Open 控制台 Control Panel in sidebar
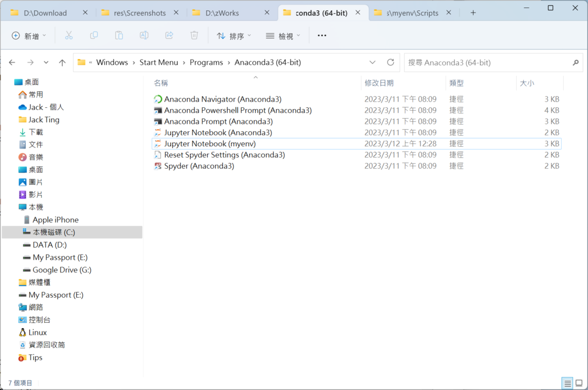 34,320
